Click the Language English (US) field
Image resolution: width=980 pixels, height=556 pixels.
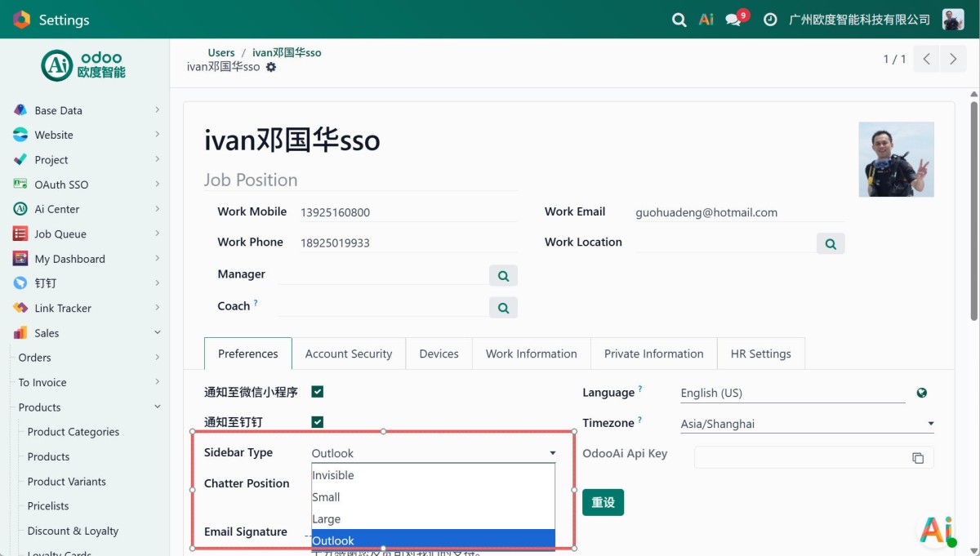(792, 393)
